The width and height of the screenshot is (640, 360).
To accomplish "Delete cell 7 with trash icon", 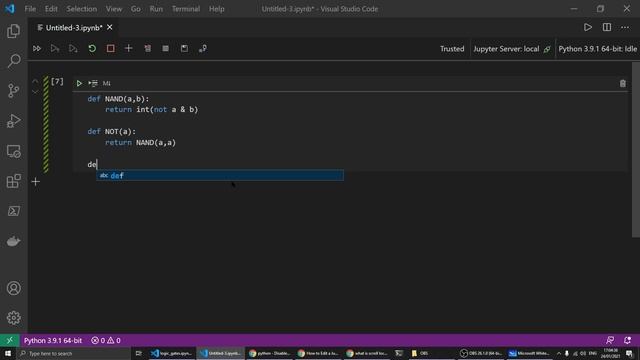I will pyautogui.click(x=622, y=84).
